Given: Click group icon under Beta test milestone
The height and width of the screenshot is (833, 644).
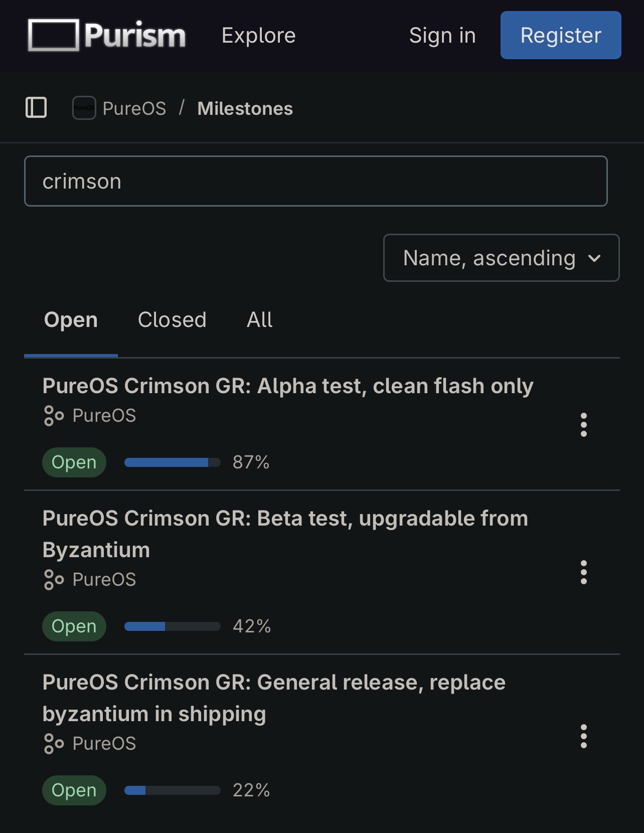Looking at the screenshot, I should [x=54, y=580].
